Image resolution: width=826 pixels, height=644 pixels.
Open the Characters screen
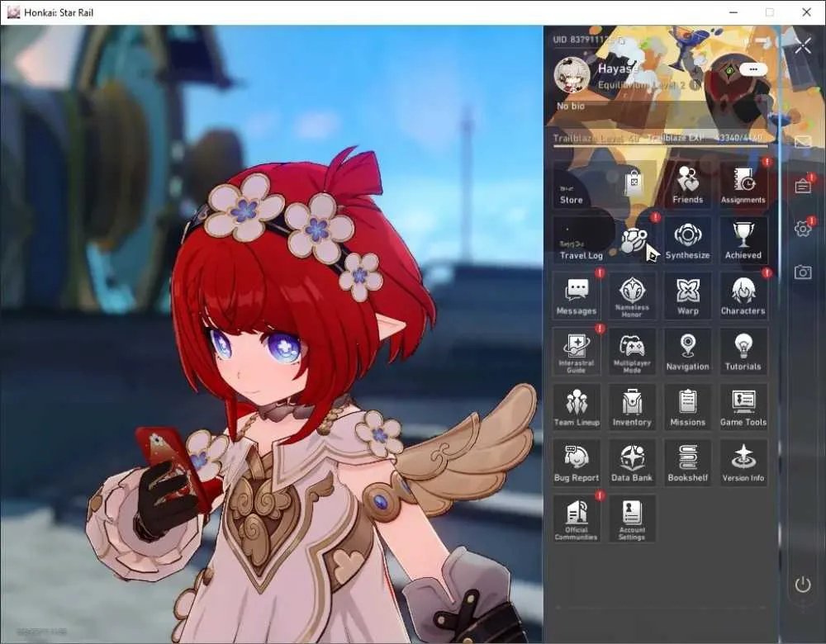pyautogui.click(x=743, y=296)
